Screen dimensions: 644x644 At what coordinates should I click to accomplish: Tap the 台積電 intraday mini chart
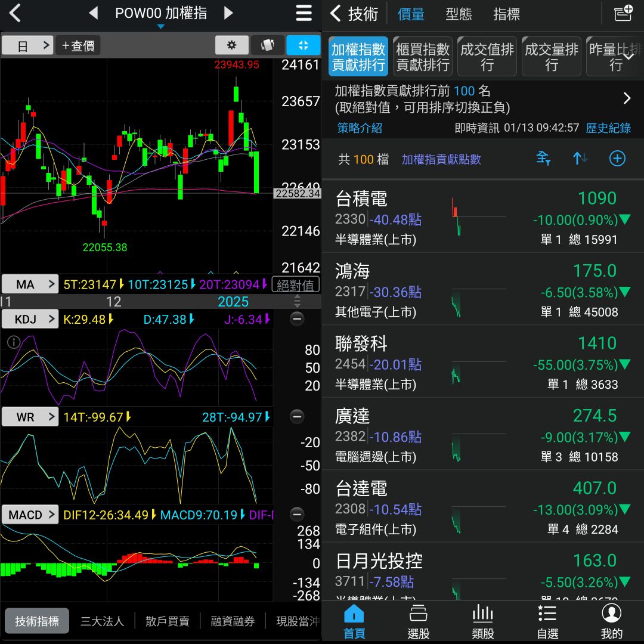(478, 216)
